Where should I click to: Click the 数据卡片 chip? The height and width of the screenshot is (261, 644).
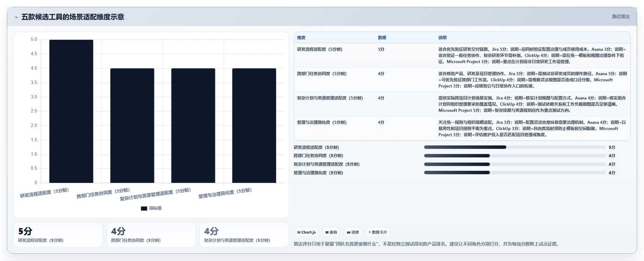(377, 232)
